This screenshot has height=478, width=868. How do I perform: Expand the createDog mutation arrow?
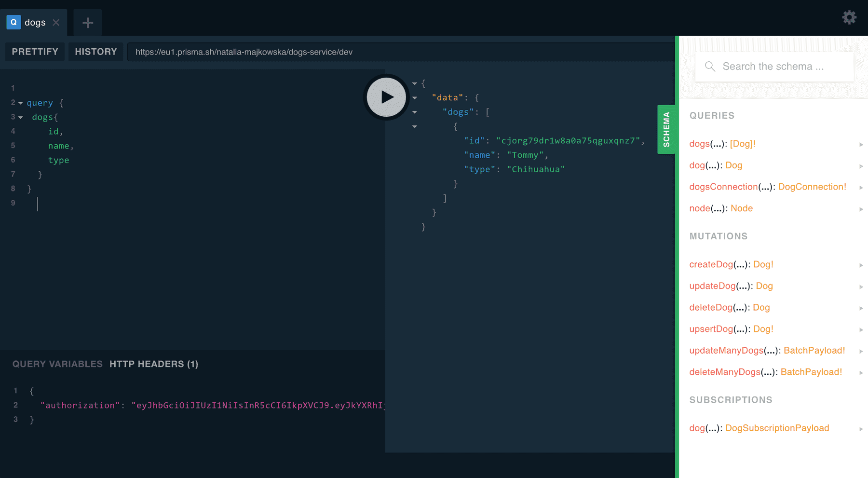pos(862,265)
